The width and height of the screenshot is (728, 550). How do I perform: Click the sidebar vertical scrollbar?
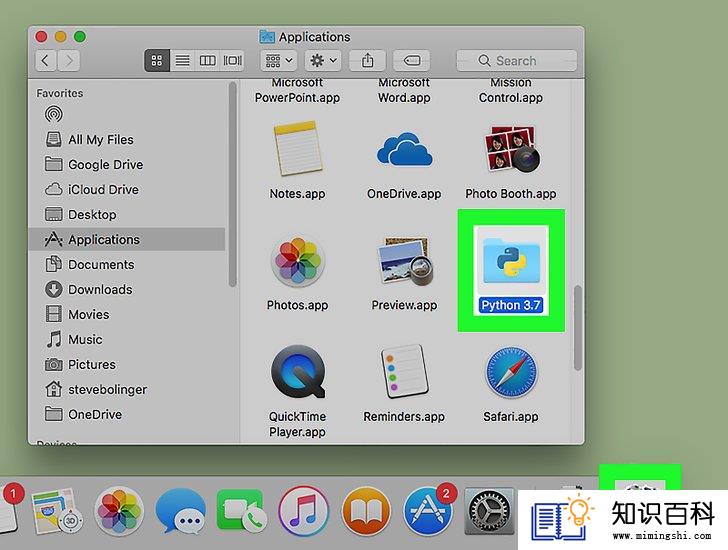(x=233, y=184)
